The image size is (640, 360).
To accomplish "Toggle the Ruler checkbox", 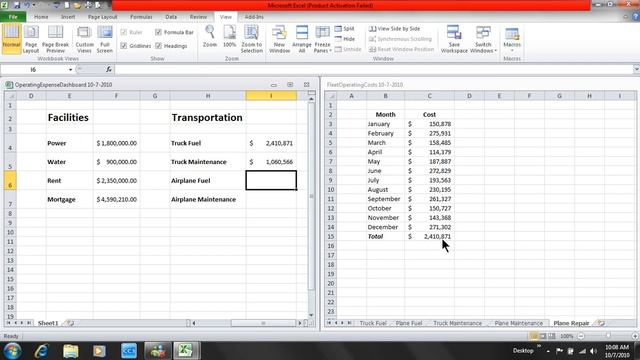I will [124, 32].
